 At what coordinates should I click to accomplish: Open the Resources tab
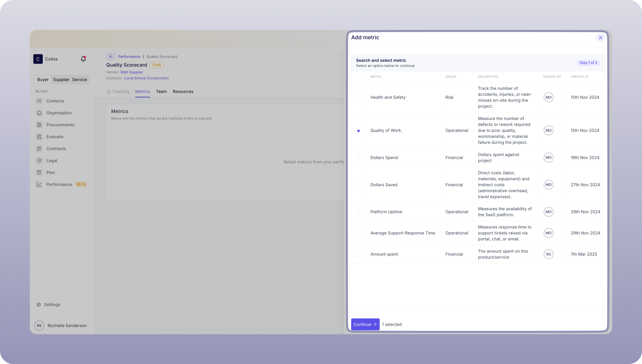pos(183,91)
